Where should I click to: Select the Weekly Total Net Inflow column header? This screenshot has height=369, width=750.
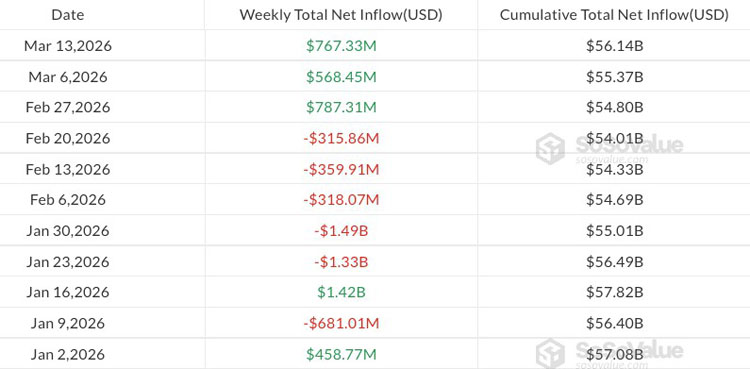(341, 15)
